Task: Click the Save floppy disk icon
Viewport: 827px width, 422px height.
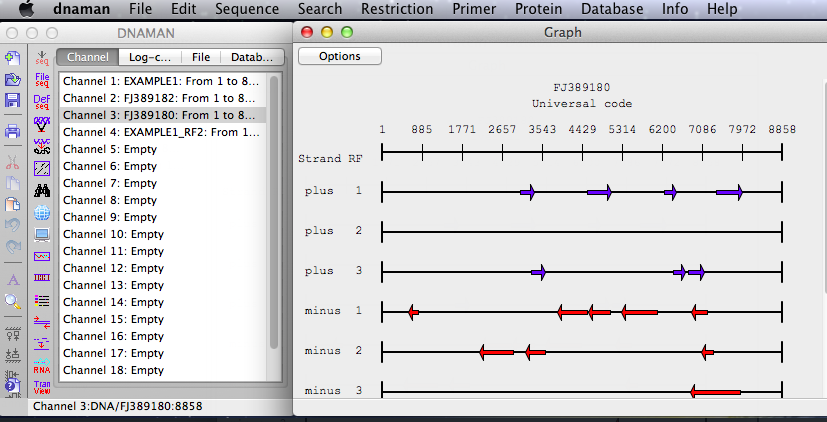Action: (x=13, y=100)
